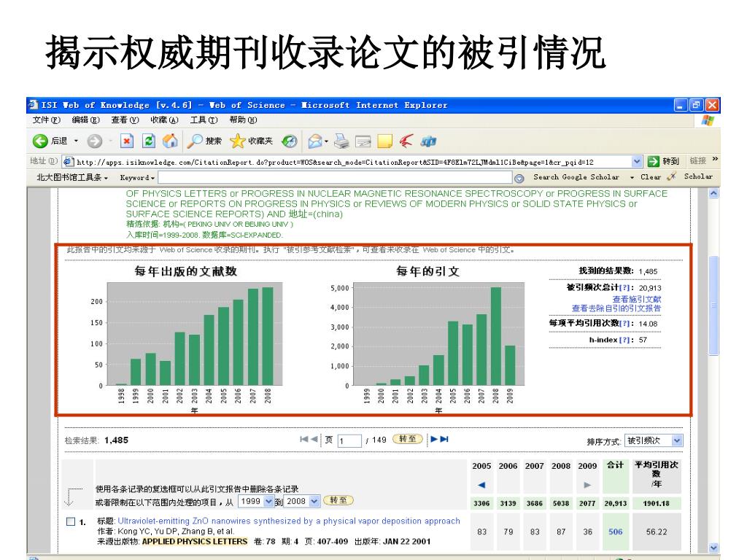747x560 pixels.
Task: Open the History clock icon
Action: [289, 141]
